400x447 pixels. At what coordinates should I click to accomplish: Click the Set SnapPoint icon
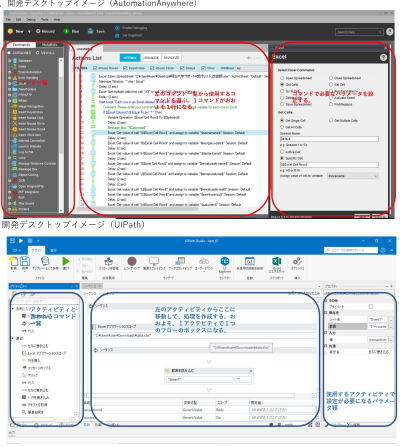[x=117, y=35]
